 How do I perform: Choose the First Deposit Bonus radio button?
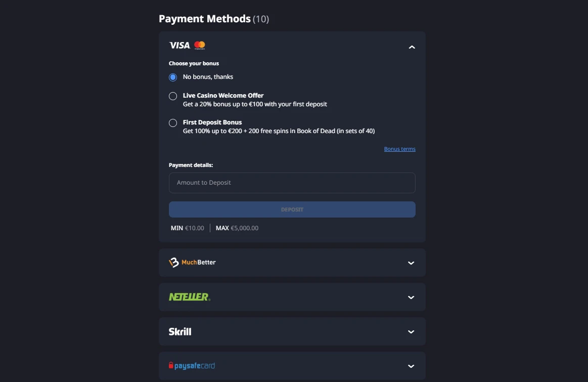click(x=173, y=123)
